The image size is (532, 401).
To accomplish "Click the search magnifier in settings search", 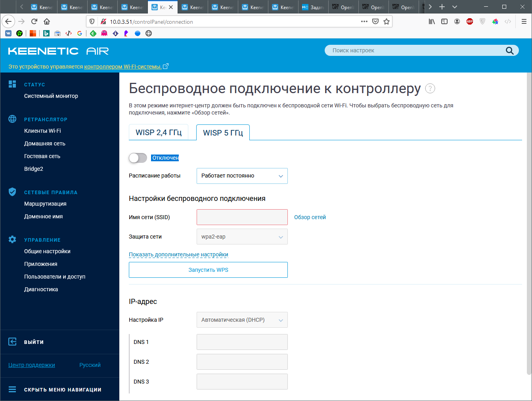I will [x=510, y=50].
